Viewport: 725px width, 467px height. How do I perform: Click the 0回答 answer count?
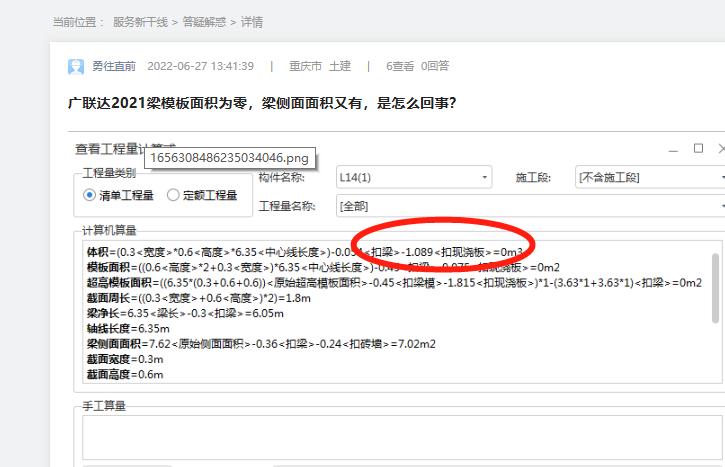(435, 66)
